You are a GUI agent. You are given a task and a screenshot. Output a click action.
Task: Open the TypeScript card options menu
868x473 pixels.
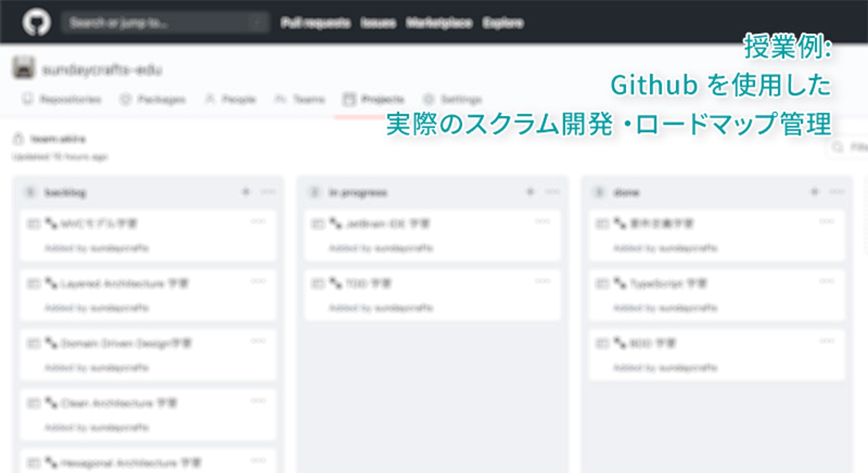[827, 281]
